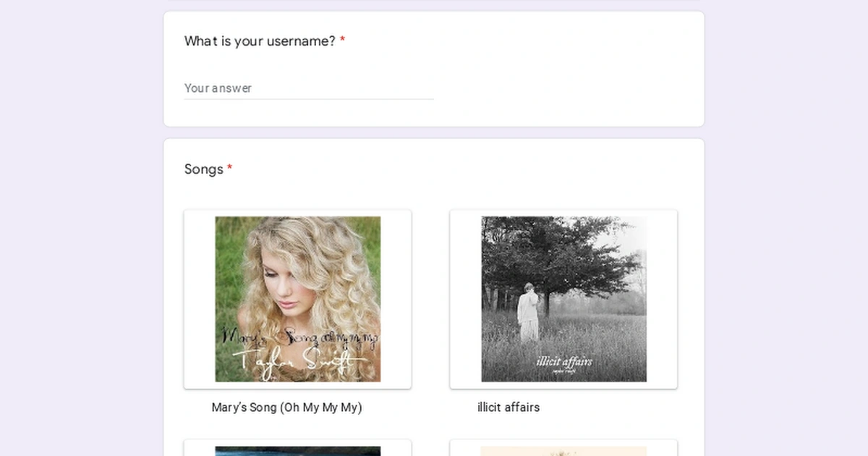Viewport: 868px width, 456px height.
Task: Choose the 'illicit affairs' option label
Action: 509,408
